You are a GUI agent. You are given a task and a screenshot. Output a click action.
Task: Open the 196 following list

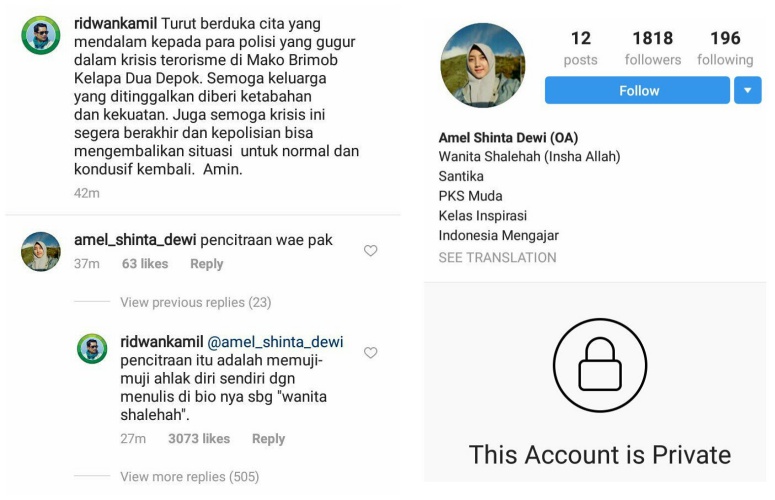point(725,48)
